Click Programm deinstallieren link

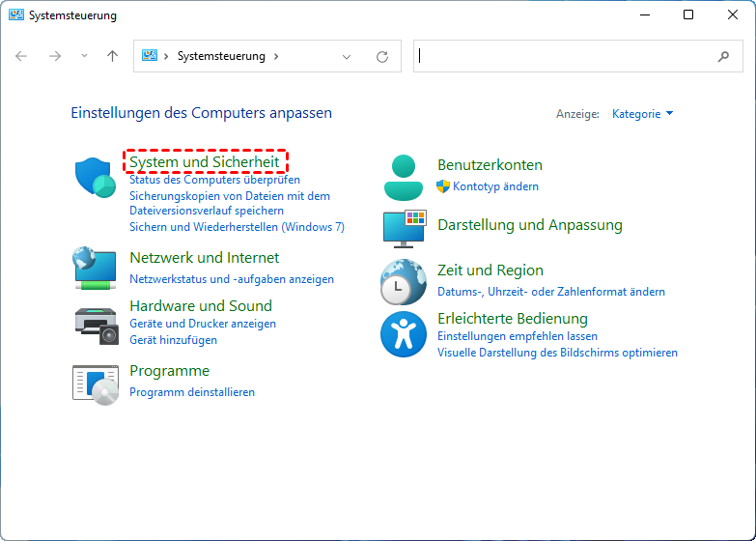pos(192,392)
